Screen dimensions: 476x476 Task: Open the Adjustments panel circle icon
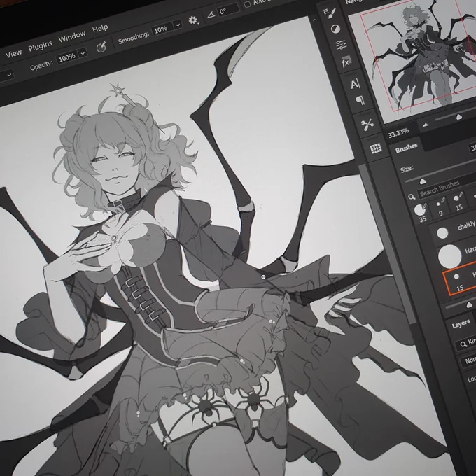335,29
